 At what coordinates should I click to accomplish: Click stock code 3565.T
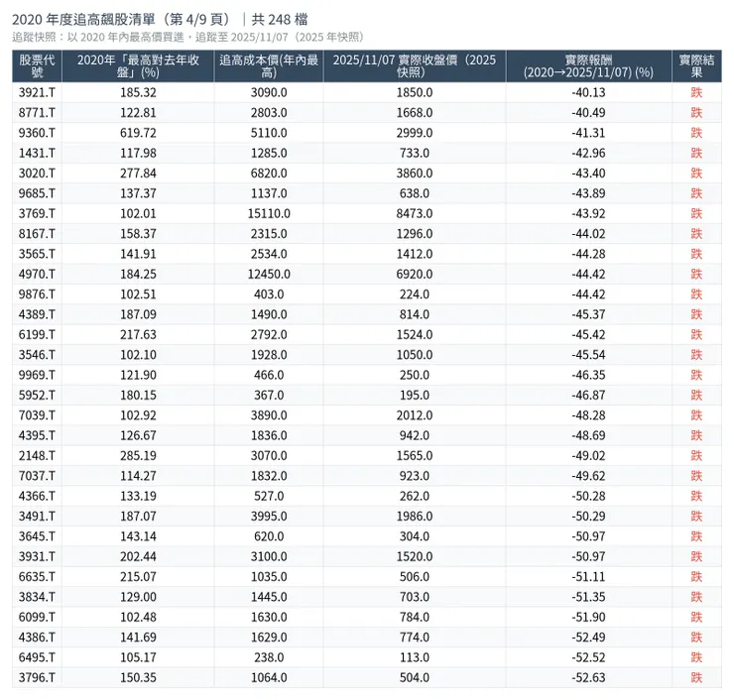point(37,254)
